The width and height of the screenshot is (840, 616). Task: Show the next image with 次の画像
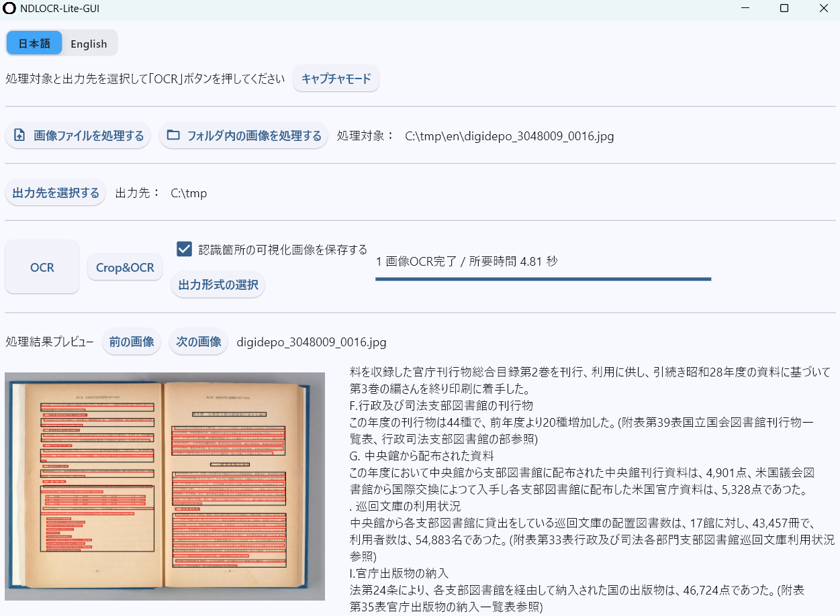point(199,342)
